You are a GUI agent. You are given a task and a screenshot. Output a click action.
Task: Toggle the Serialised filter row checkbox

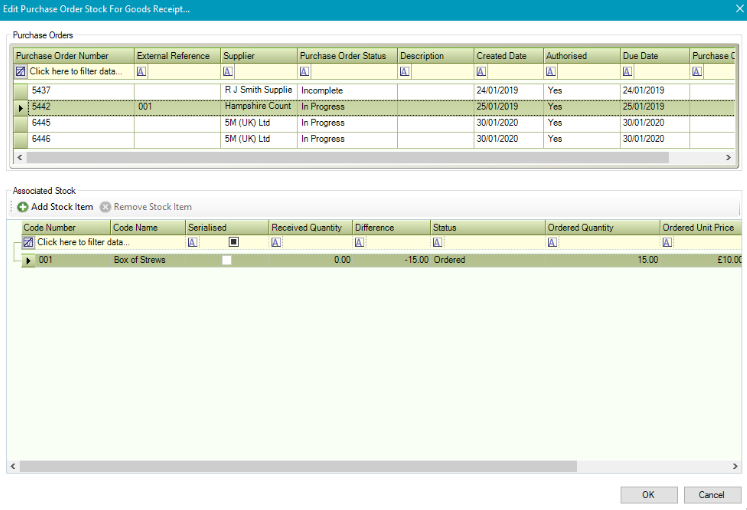[x=233, y=242]
